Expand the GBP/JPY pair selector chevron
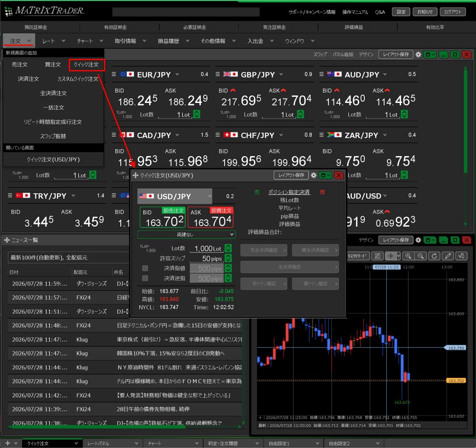Screen dimensions: 476x448 tap(281, 74)
